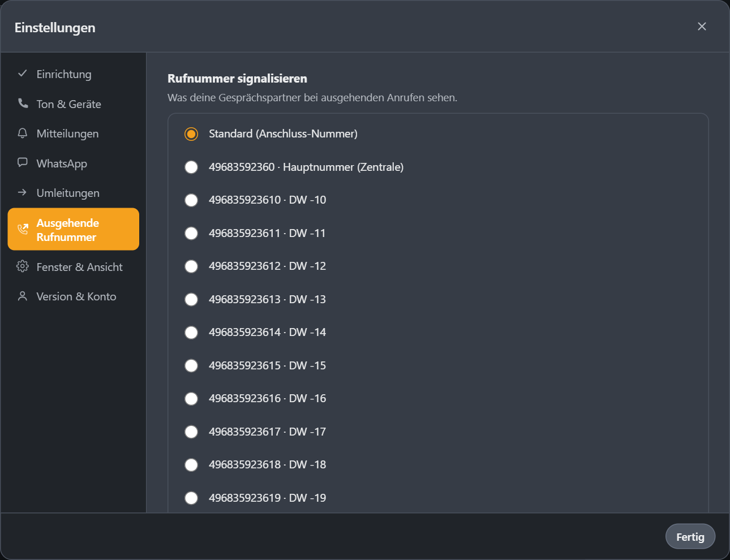Enable the DW -14 radio button
Image resolution: width=730 pixels, height=560 pixels.
191,333
